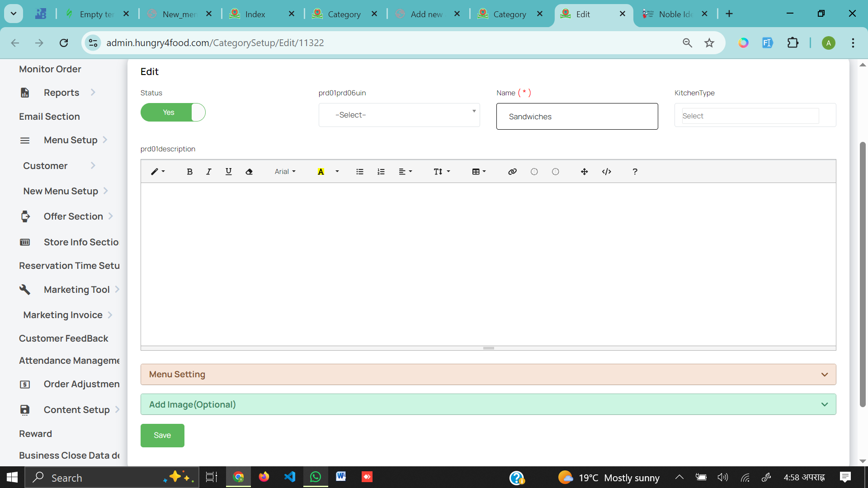Expand the Add Image(Optional) section

click(488, 404)
